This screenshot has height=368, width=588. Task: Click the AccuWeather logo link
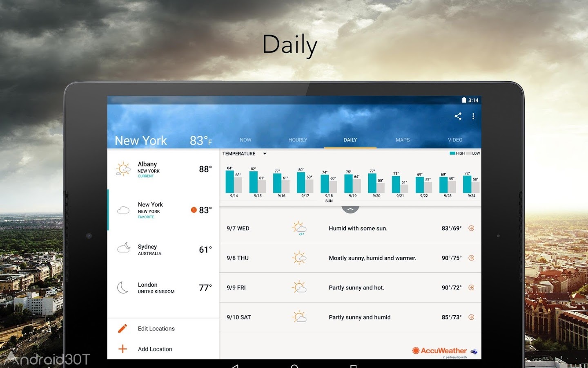[439, 351]
